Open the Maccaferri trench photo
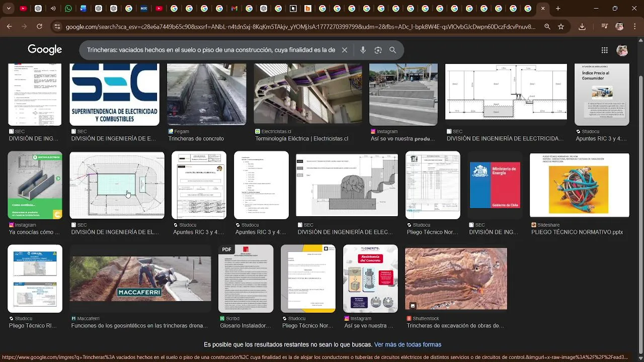The image size is (644, 362). (140, 279)
